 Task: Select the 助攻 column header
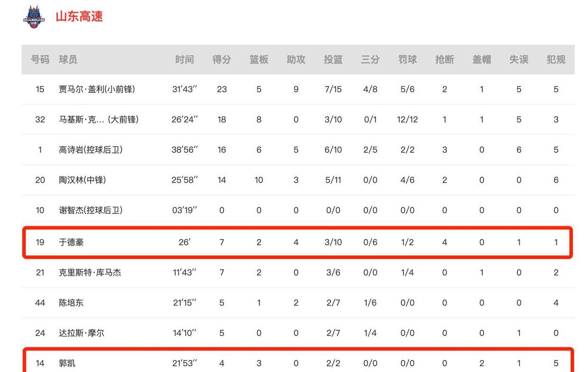[296, 59]
